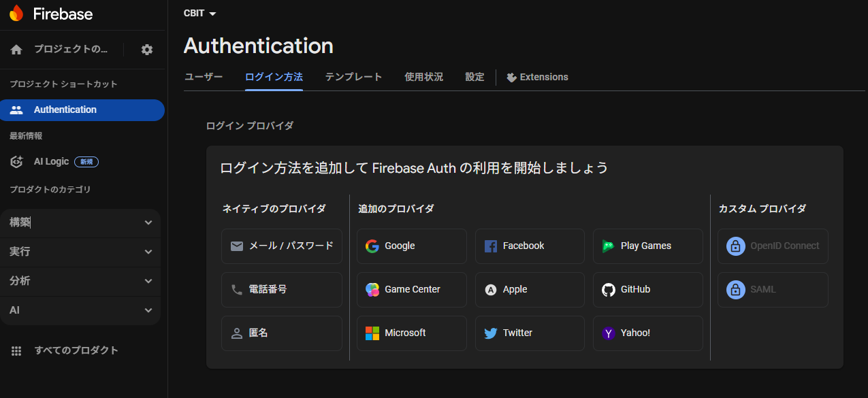Add Apple provider by its label

(x=515, y=290)
